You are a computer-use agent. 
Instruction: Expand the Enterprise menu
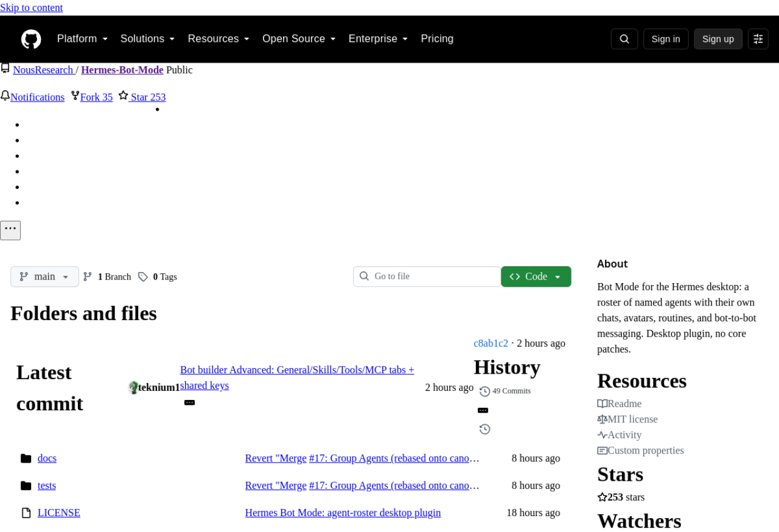[x=378, y=39]
